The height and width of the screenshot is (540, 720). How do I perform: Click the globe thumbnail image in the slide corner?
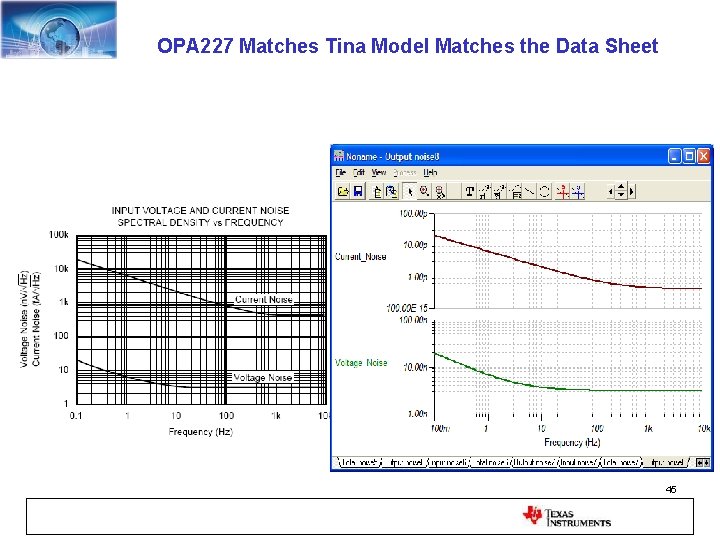pos(59,29)
